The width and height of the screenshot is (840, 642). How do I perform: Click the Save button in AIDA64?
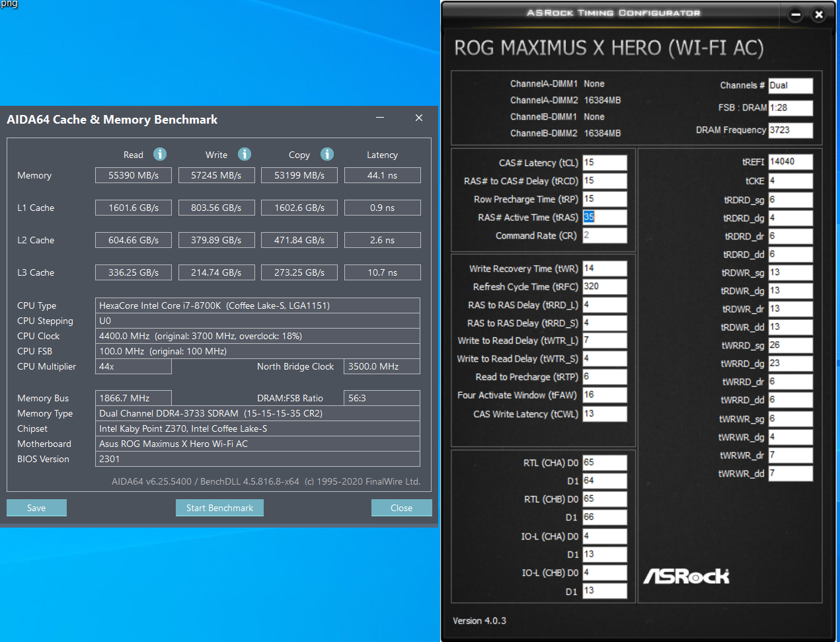point(36,508)
